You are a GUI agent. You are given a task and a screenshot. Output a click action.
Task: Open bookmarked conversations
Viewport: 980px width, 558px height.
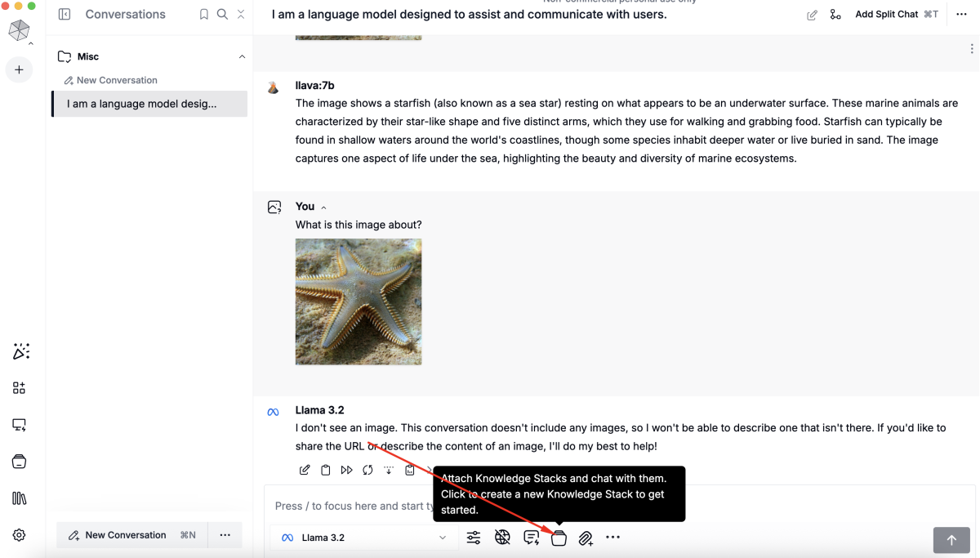point(204,15)
